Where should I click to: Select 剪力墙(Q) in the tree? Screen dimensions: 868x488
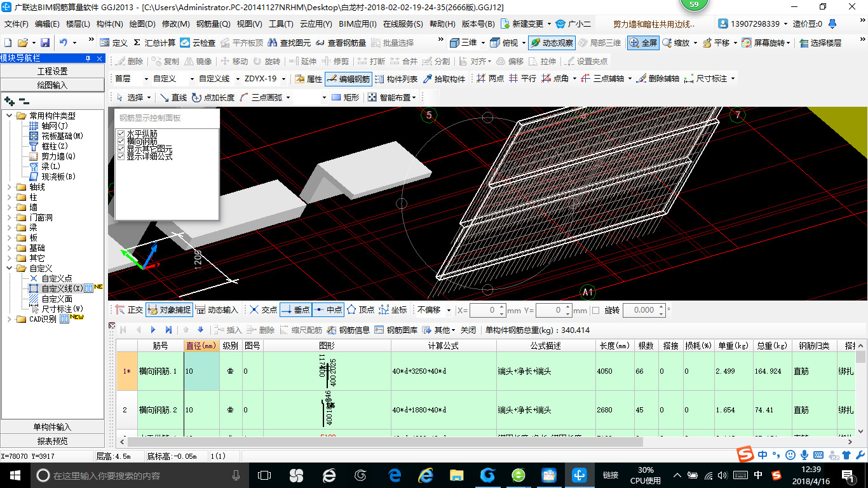pos(58,156)
